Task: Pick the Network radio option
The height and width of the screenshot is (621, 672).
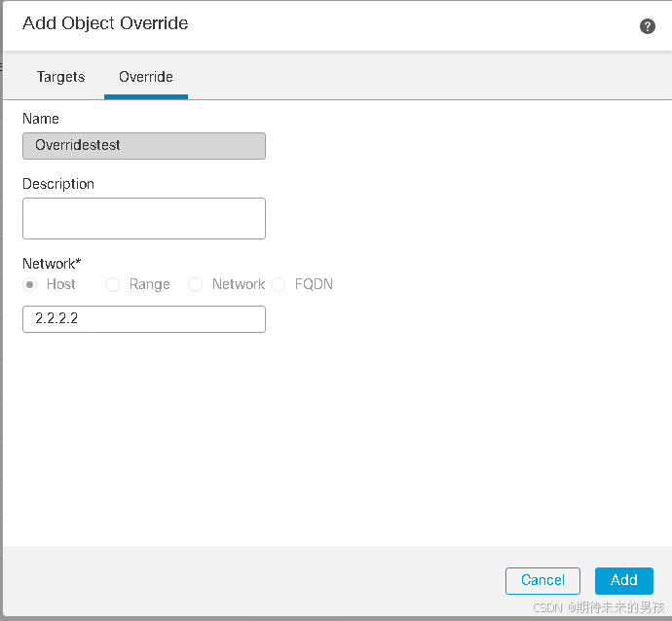Action: pos(195,285)
